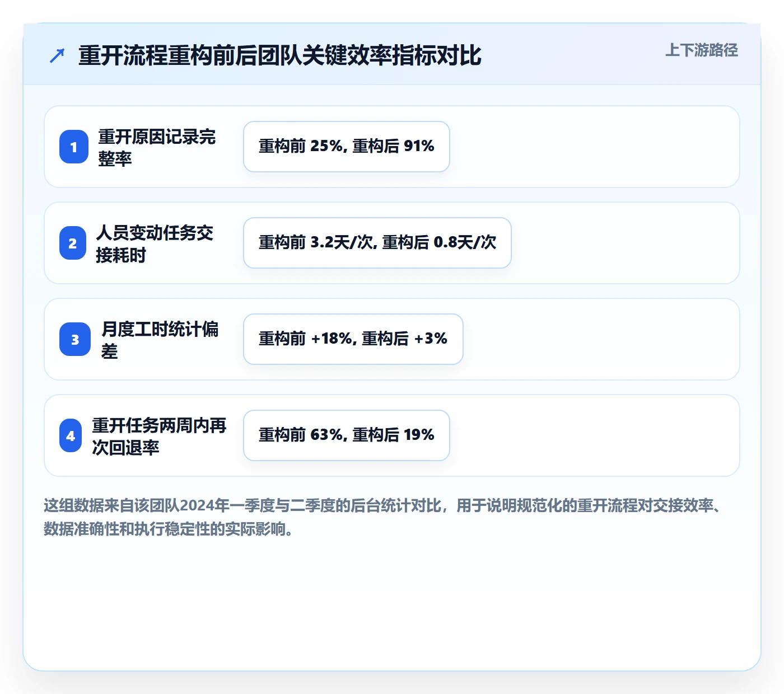This screenshot has height=694, width=784.
Task: Open the 上下游路径 link
Action: coord(701,50)
